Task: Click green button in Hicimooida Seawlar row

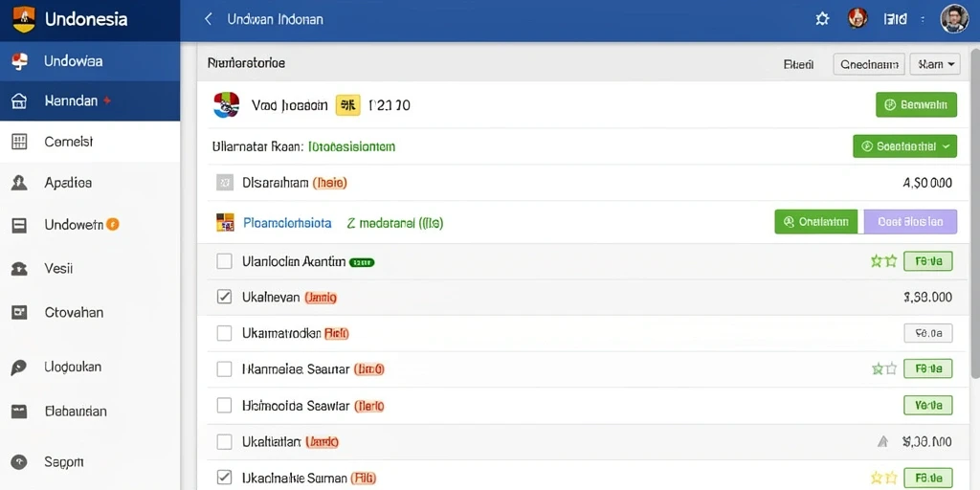Action: (928, 405)
